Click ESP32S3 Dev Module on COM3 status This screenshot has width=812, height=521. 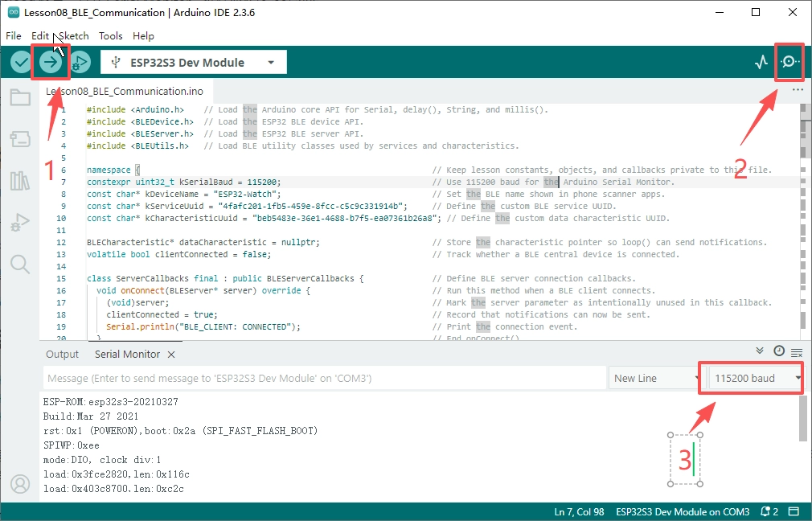point(683,511)
